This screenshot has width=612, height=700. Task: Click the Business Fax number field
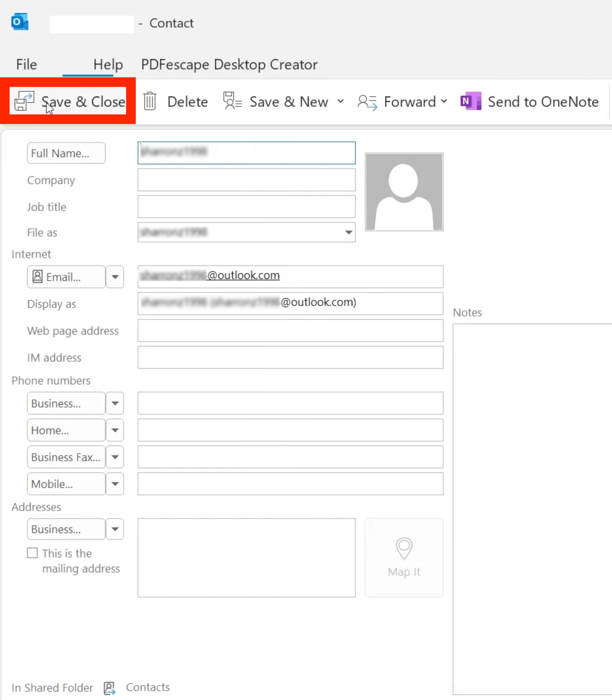pos(290,457)
